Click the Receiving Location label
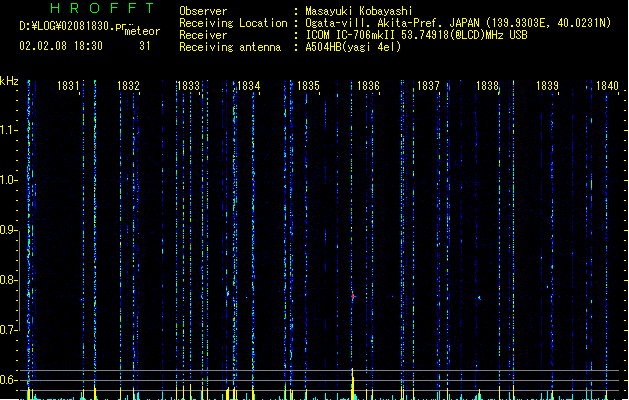This screenshot has height=400, width=629. pos(233,23)
